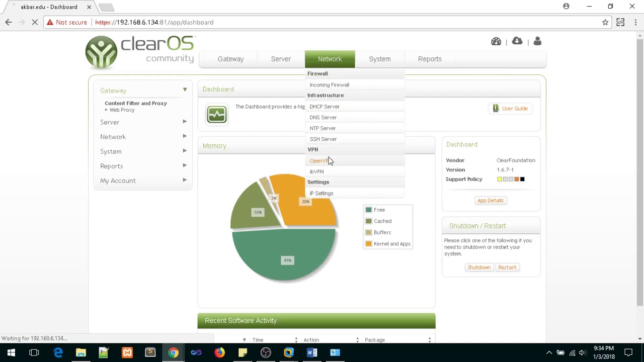Sort software activity by Action column
Image resolution: width=644 pixels, height=362 pixels.
[331, 340]
